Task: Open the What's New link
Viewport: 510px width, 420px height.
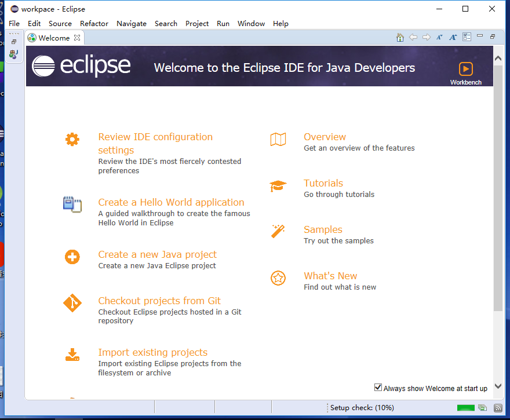Action: pos(330,276)
